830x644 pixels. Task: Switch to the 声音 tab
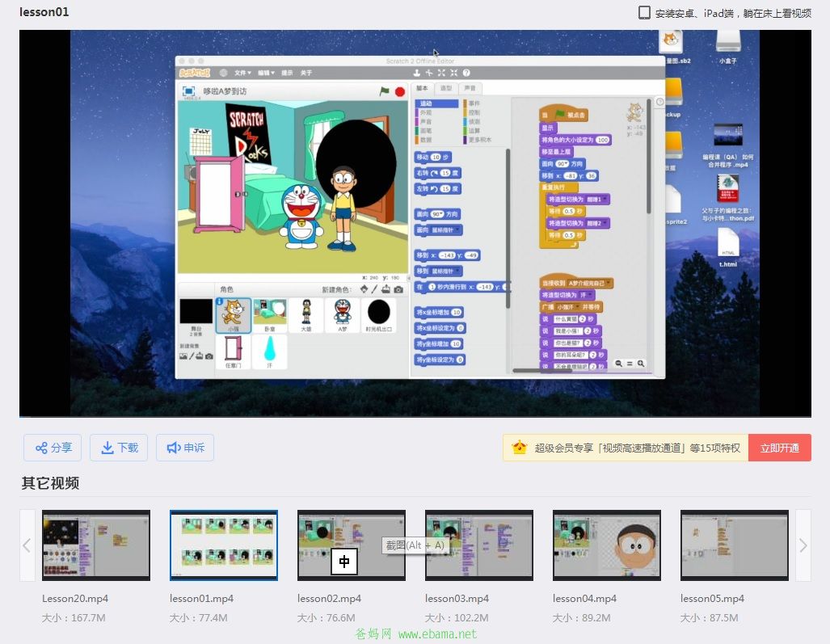pyautogui.click(x=470, y=88)
